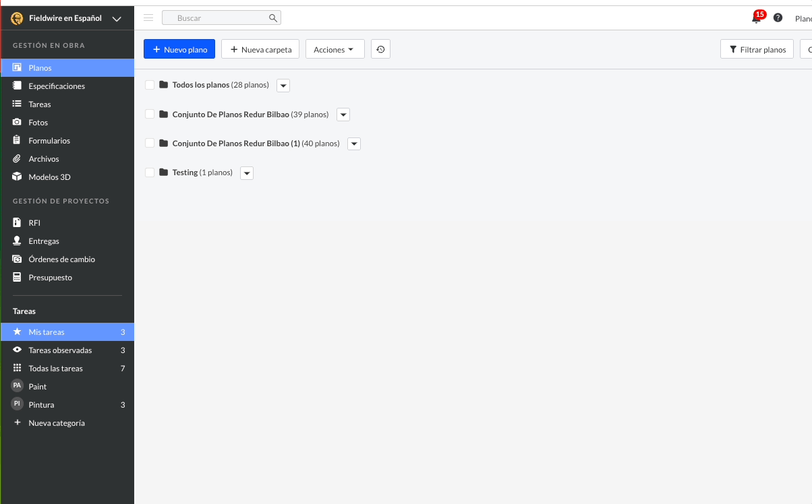The image size is (812, 504).
Task: Click the RFI document icon
Action: [18, 222]
